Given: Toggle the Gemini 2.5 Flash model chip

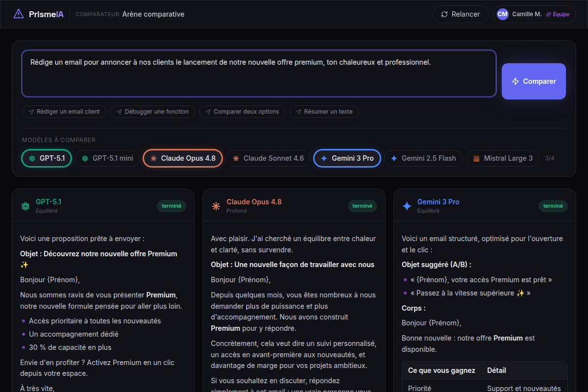Looking at the screenshot, I should (423, 158).
